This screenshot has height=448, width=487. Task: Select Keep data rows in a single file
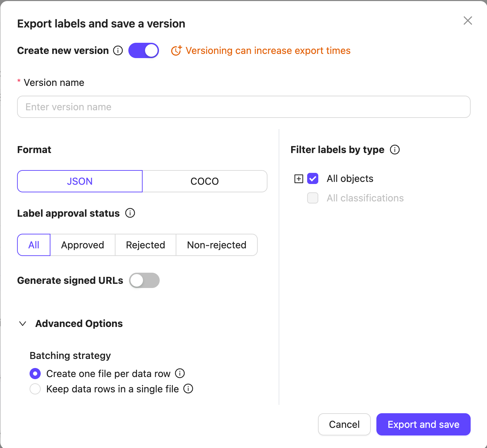35,389
